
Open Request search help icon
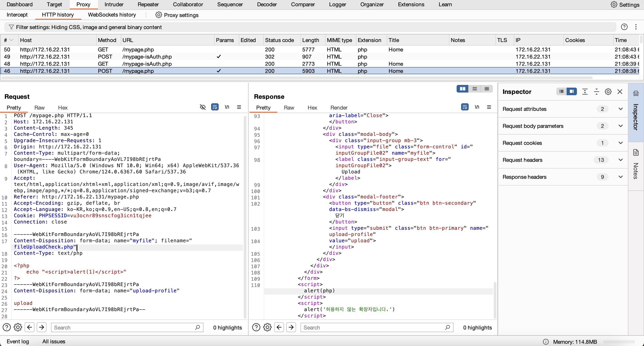[x=6, y=327]
